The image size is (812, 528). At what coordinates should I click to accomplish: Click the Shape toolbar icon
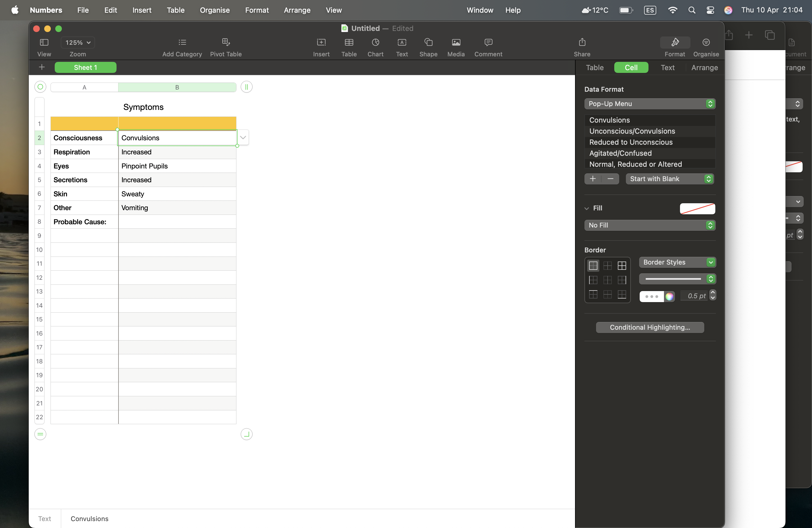click(x=428, y=42)
